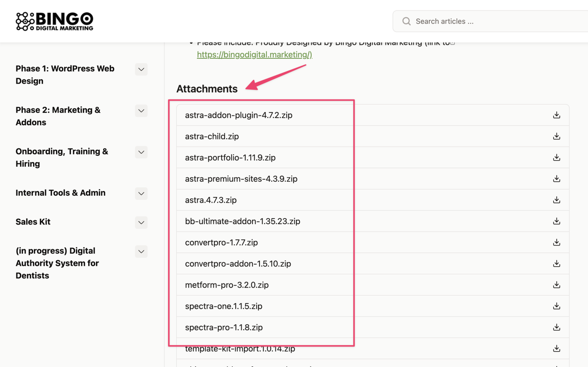Click the search magnifier icon
The width and height of the screenshot is (588, 367).
coord(406,21)
